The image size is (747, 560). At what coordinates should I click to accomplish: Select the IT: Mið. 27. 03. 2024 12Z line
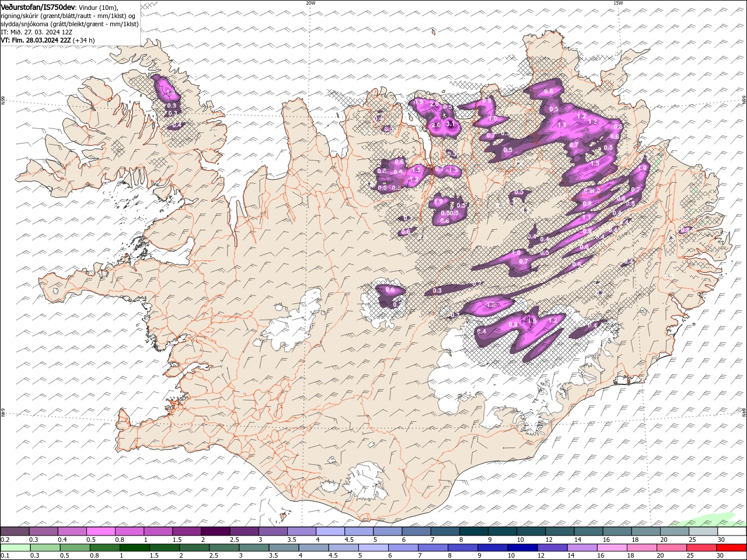(x=37, y=32)
